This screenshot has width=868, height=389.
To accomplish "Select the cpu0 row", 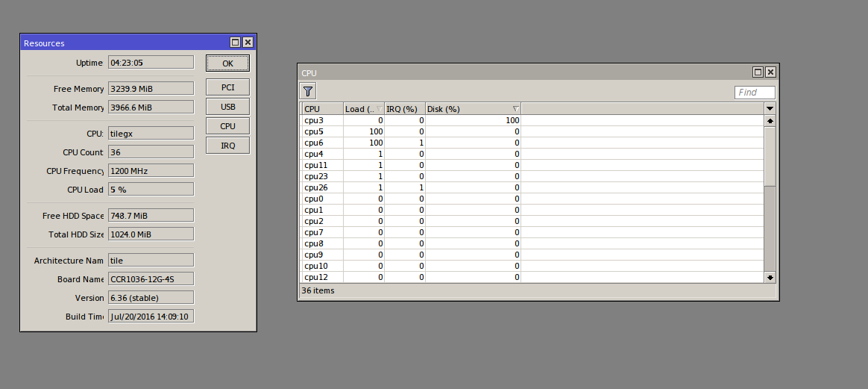I will (532, 199).
